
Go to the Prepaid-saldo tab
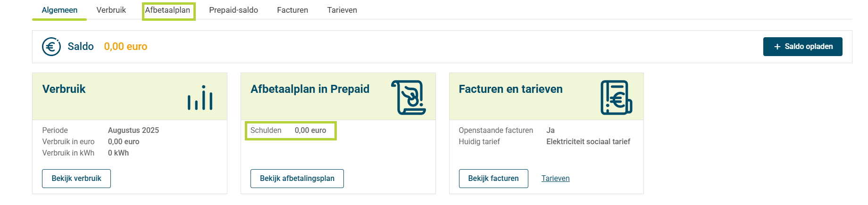click(234, 10)
